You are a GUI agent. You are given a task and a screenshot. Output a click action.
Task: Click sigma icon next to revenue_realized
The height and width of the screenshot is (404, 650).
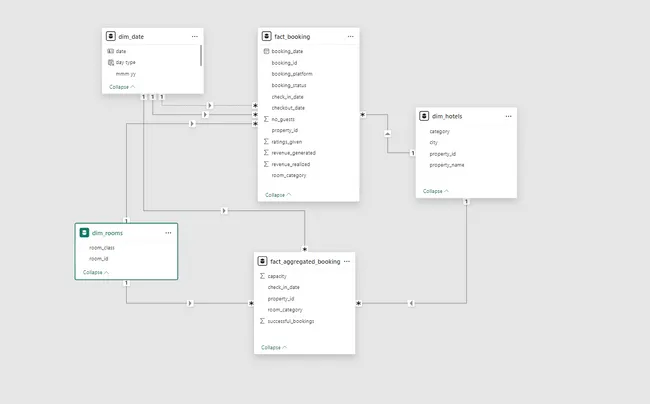coord(266,164)
